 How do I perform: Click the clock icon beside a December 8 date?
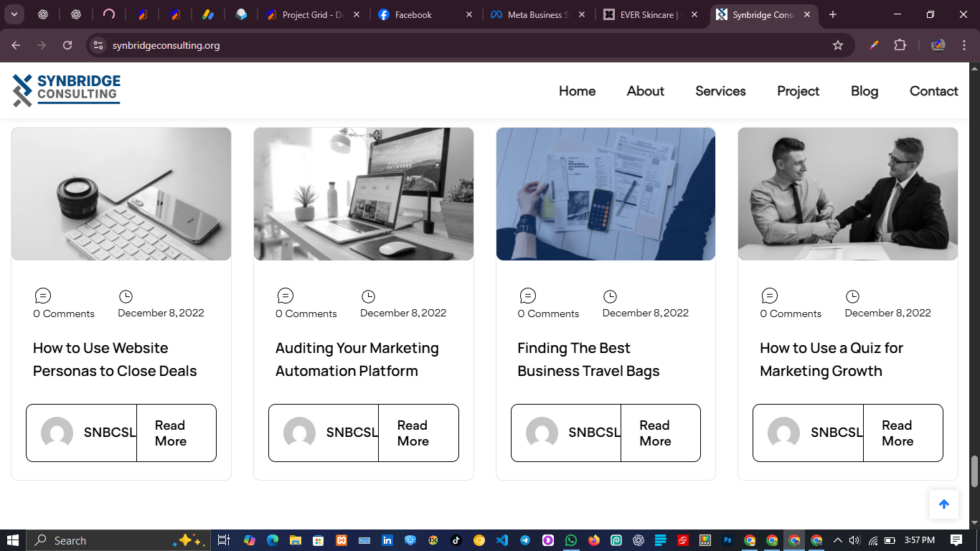(x=126, y=296)
